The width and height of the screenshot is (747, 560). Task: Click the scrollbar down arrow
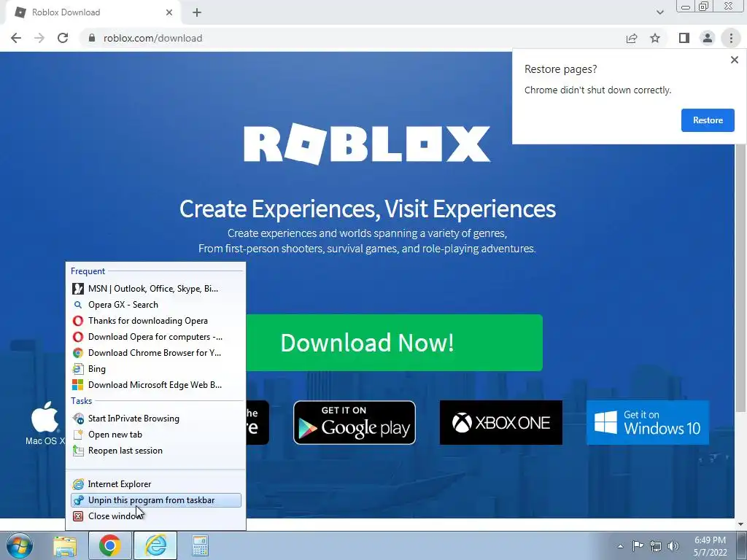pyautogui.click(x=741, y=524)
